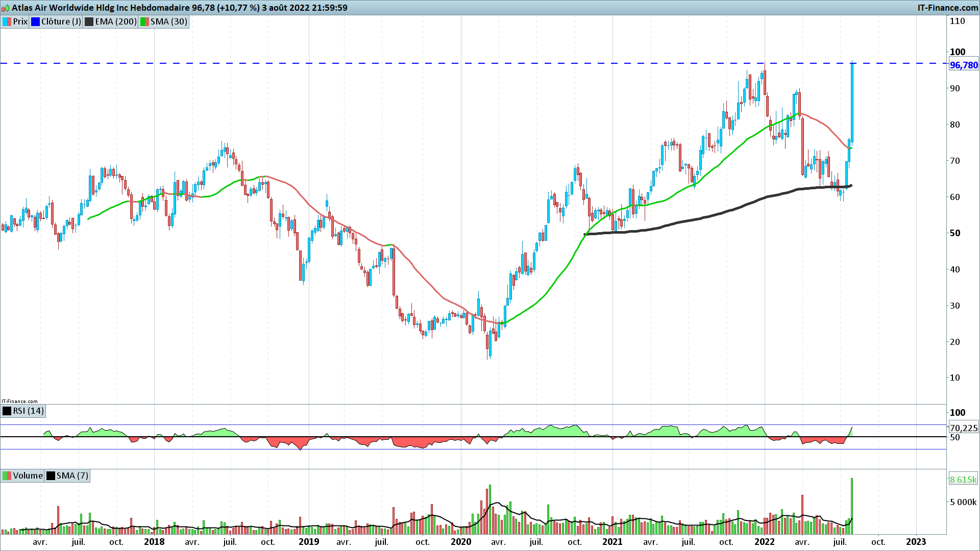Open the RSI (14) panel label

coord(29,411)
